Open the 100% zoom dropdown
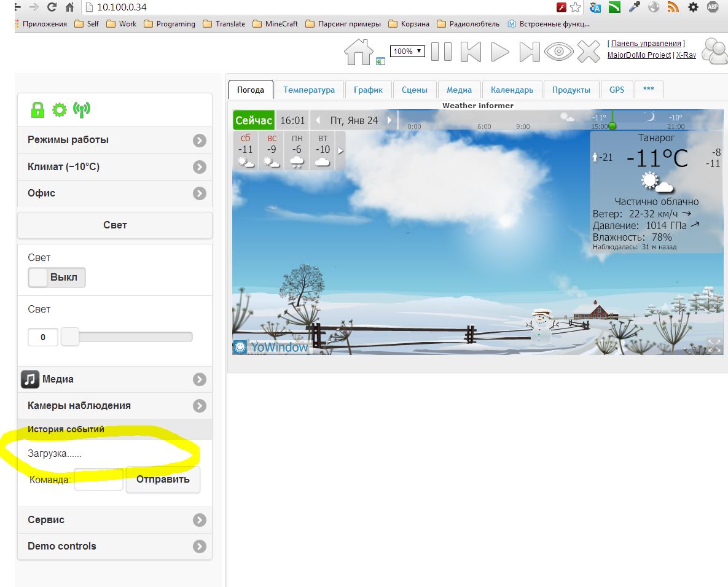Viewport: 728px width, 587px height. tap(407, 51)
